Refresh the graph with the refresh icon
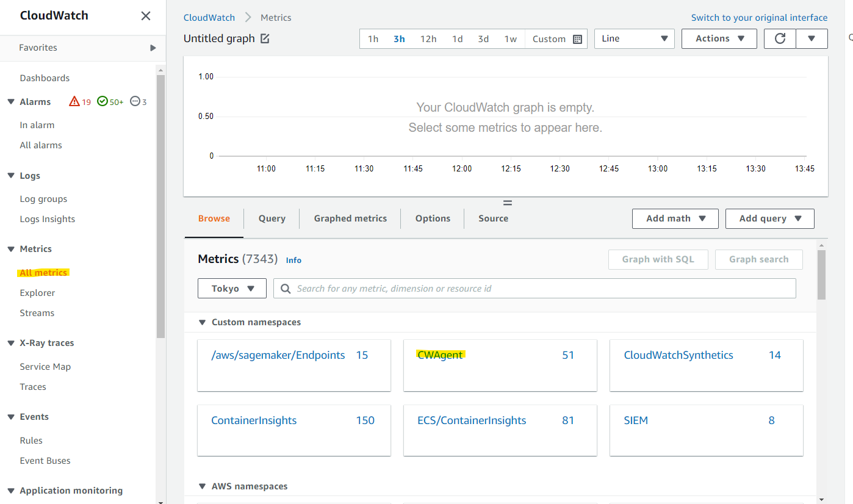Screen dimensions: 853x504 click(x=780, y=38)
